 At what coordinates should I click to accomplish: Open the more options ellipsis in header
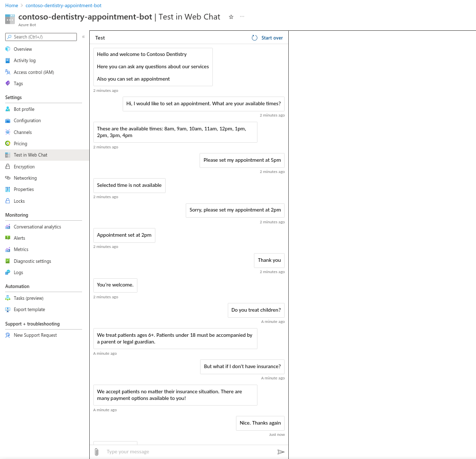(x=242, y=17)
